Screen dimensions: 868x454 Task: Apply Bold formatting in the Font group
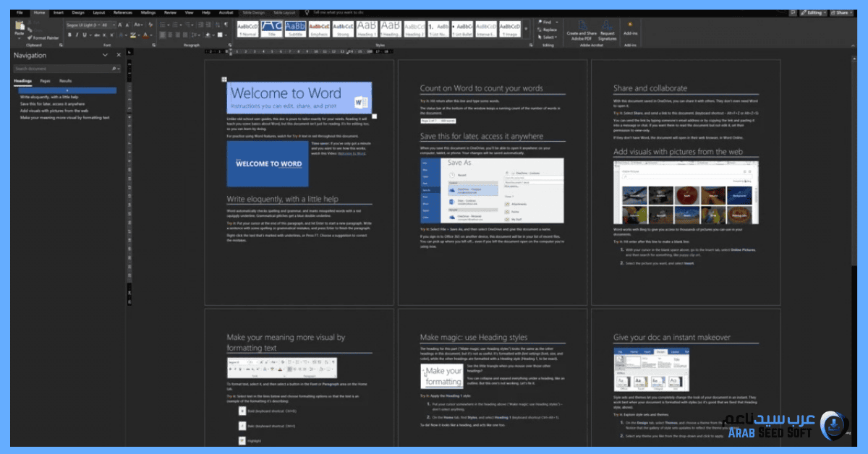coord(69,35)
